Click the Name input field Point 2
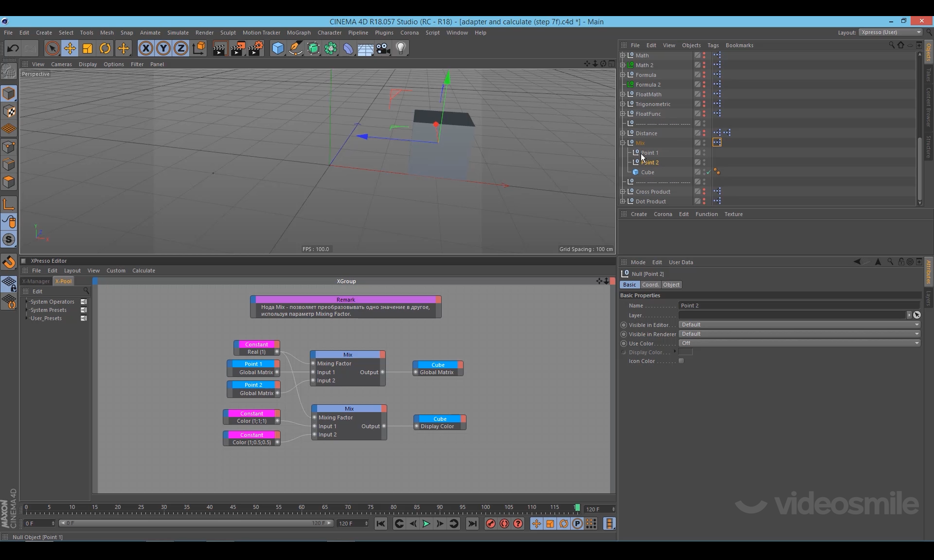The height and width of the screenshot is (560, 934). pos(798,306)
